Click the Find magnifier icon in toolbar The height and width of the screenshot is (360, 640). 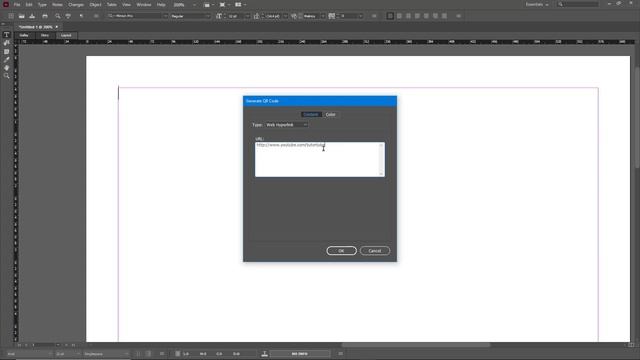(58, 16)
